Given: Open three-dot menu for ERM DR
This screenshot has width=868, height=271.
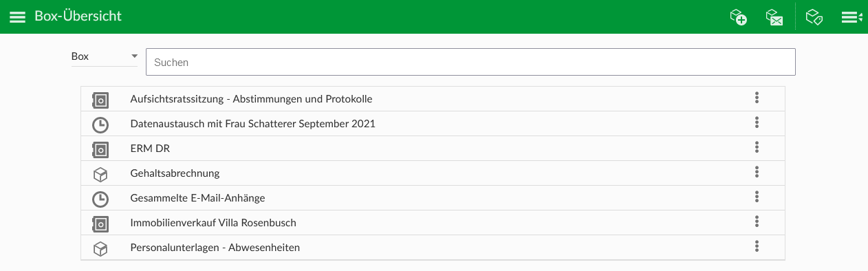Looking at the screenshot, I should tap(757, 148).
